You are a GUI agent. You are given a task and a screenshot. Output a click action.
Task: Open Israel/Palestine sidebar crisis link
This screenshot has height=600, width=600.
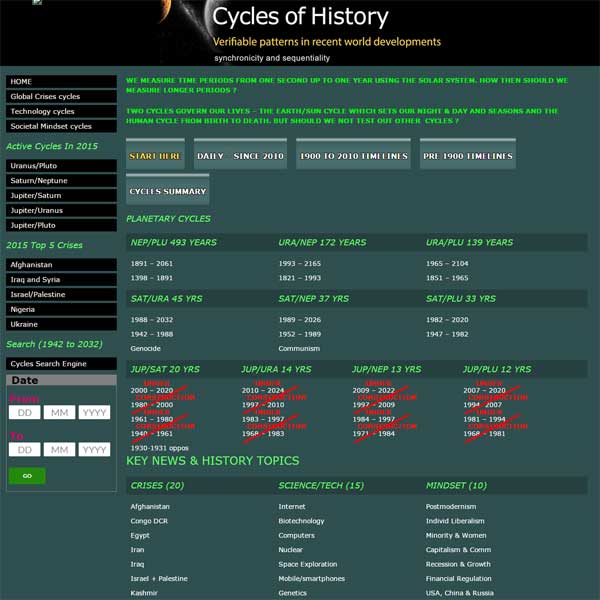click(61, 295)
